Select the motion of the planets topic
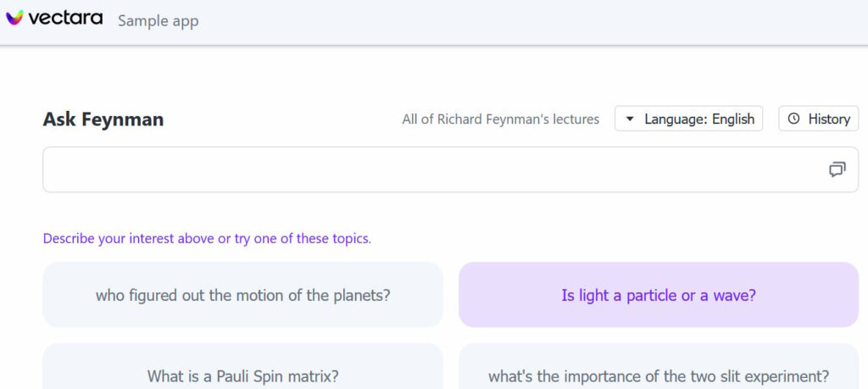 point(242,295)
